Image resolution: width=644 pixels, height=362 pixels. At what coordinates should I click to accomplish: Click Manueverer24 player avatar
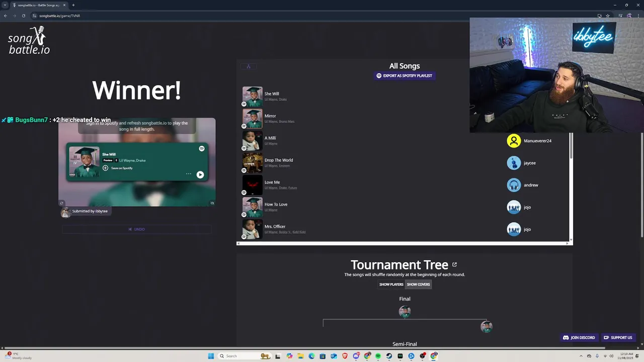point(514,141)
